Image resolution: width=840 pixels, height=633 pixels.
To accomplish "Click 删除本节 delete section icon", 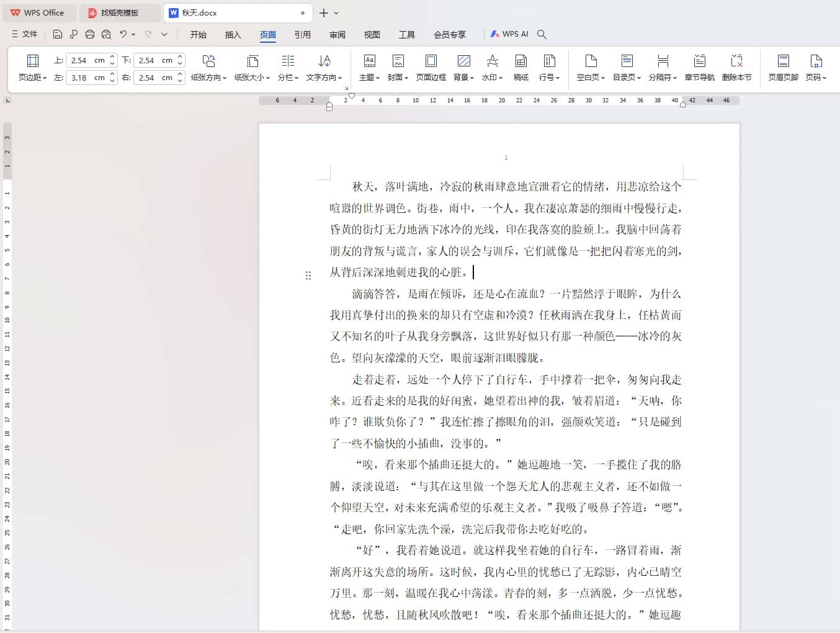I will coord(736,61).
